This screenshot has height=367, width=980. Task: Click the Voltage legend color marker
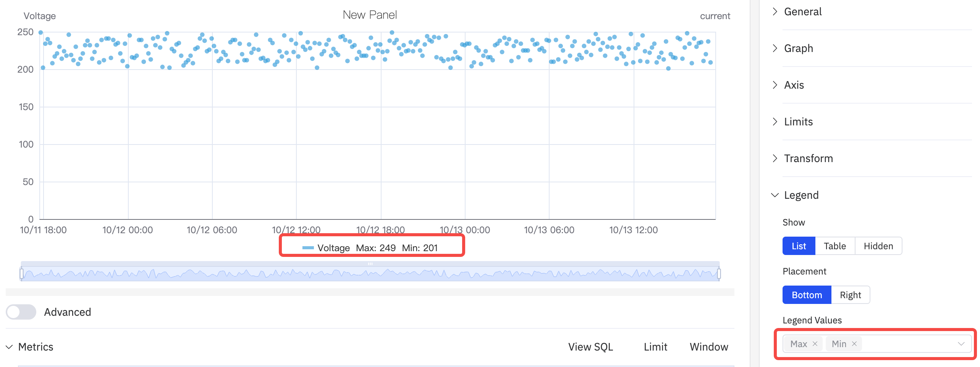tap(309, 248)
